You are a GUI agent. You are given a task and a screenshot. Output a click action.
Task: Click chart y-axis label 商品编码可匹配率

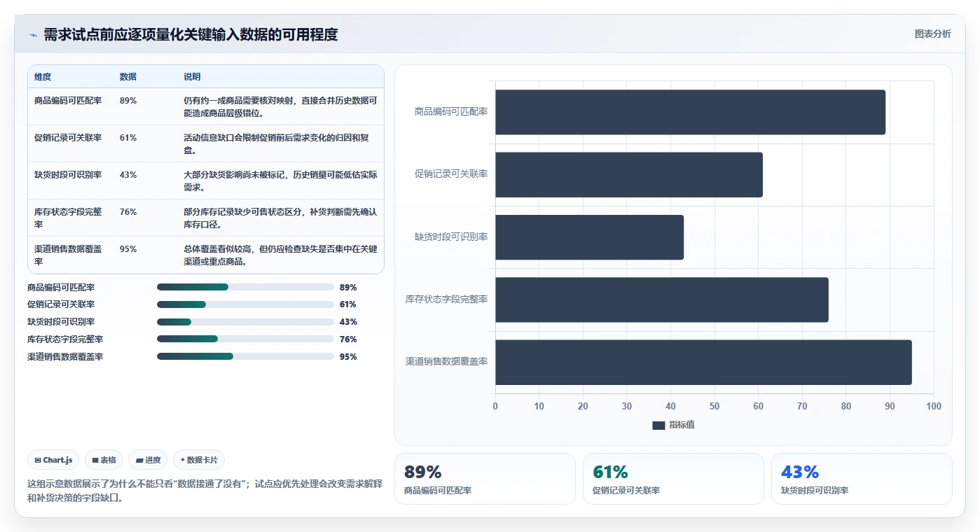pyautogui.click(x=451, y=112)
